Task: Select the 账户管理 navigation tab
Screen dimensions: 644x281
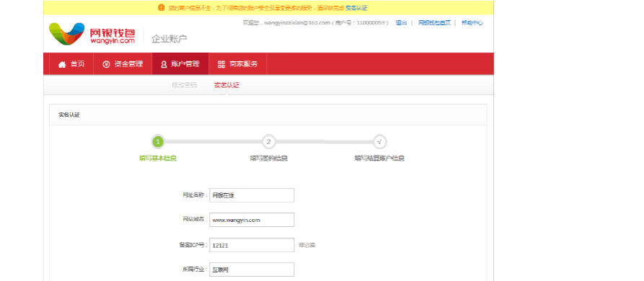Action: click(x=180, y=64)
